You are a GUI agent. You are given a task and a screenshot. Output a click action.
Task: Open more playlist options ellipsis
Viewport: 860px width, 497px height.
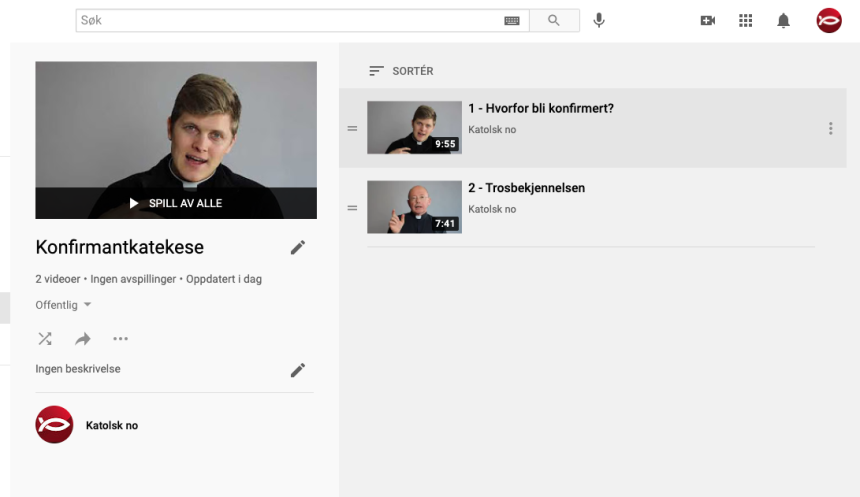pos(121,339)
